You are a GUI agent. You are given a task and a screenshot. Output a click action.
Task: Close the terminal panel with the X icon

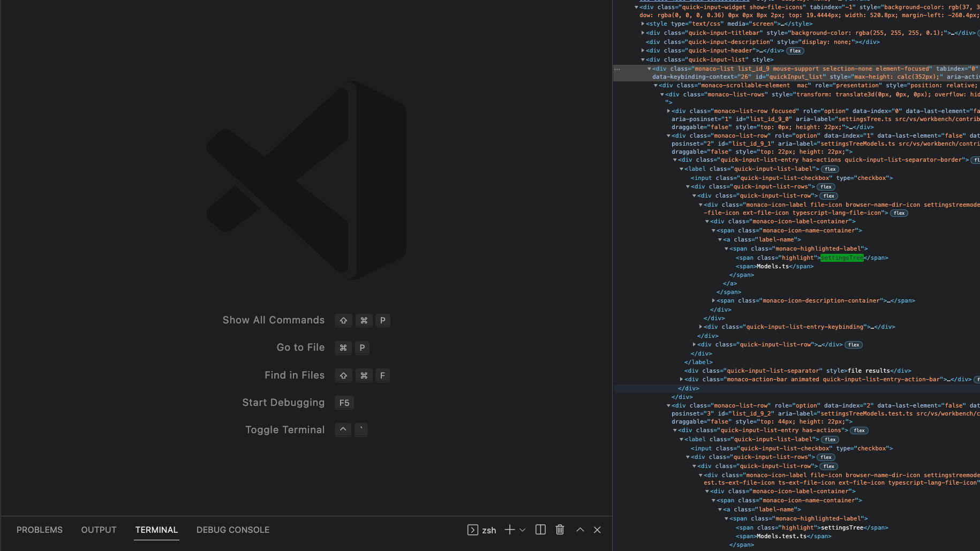597,530
